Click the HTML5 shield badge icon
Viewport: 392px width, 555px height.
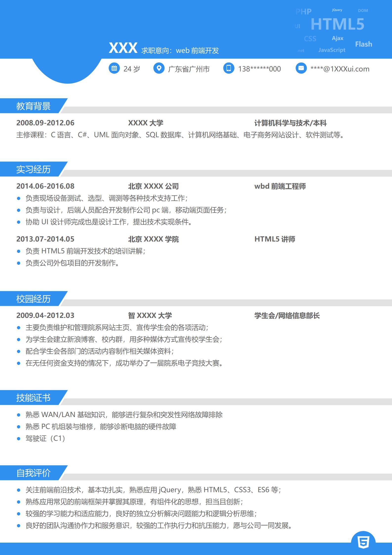(x=363, y=543)
